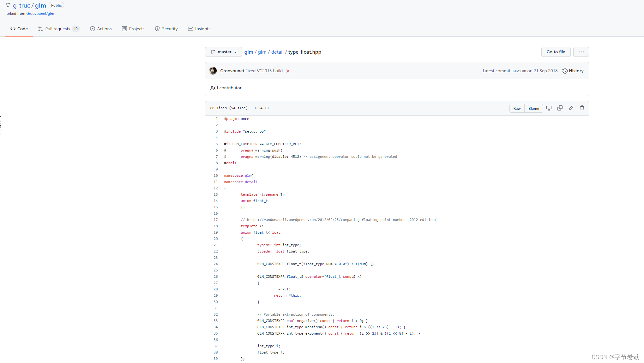
Task: Open the three-dots more options menu
Action: coord(581,52)
